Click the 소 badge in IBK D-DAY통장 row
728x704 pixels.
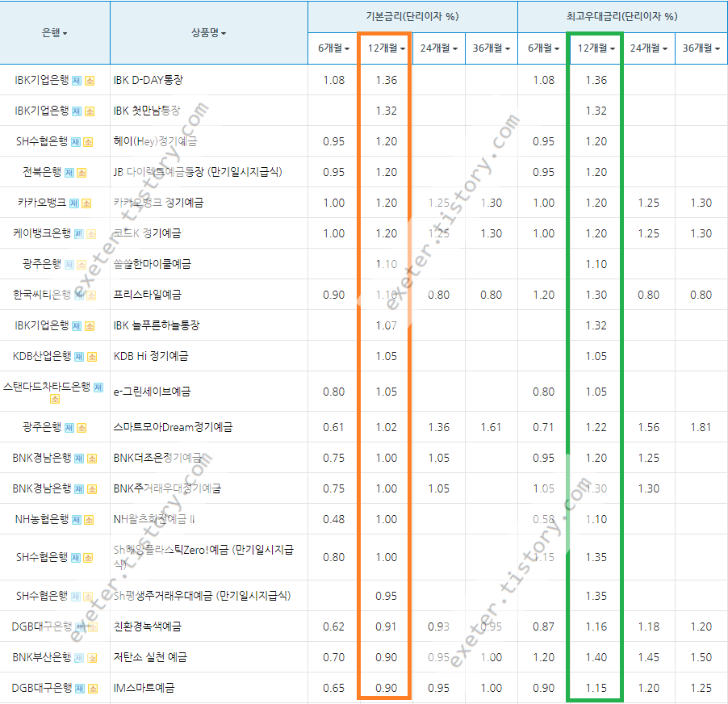[x=90, y=81]
